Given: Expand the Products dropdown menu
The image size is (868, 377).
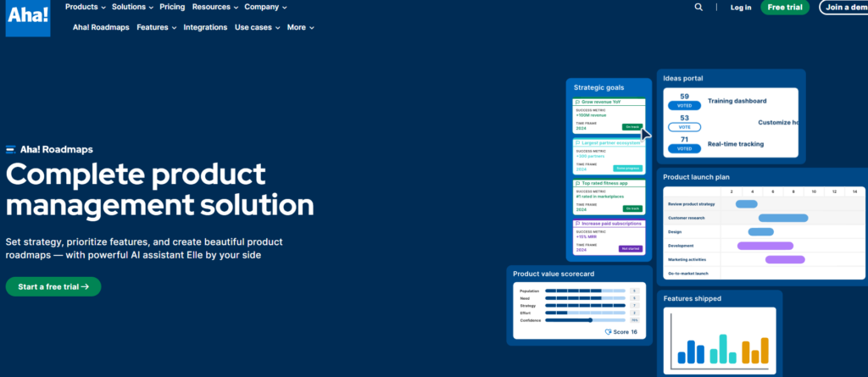Looking at the screenshot, I should point(86,7).
